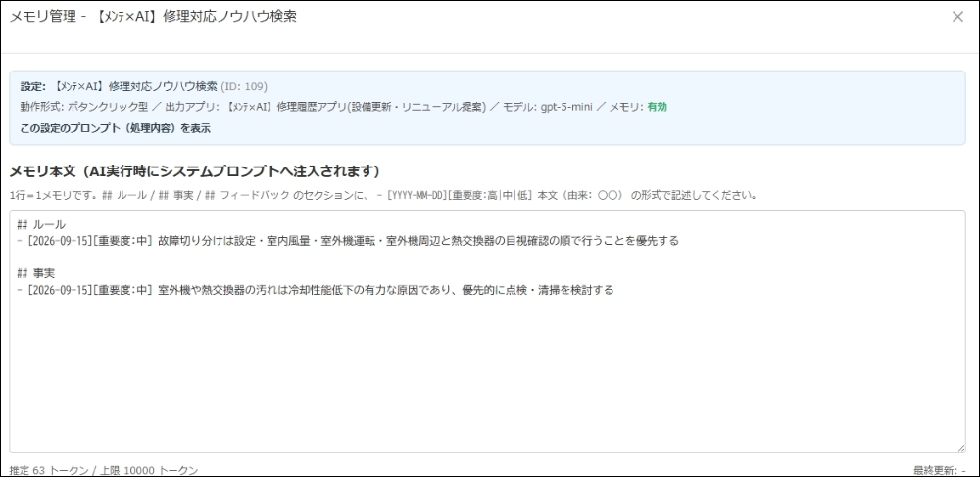Select the ## ルール heading line
980x477 pixels.
(x=41, y=224)
